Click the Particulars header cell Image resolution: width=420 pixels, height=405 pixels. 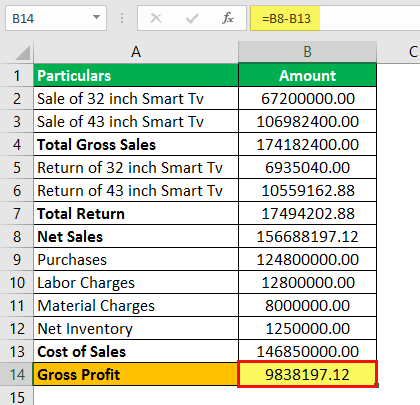tap(136, 75)
